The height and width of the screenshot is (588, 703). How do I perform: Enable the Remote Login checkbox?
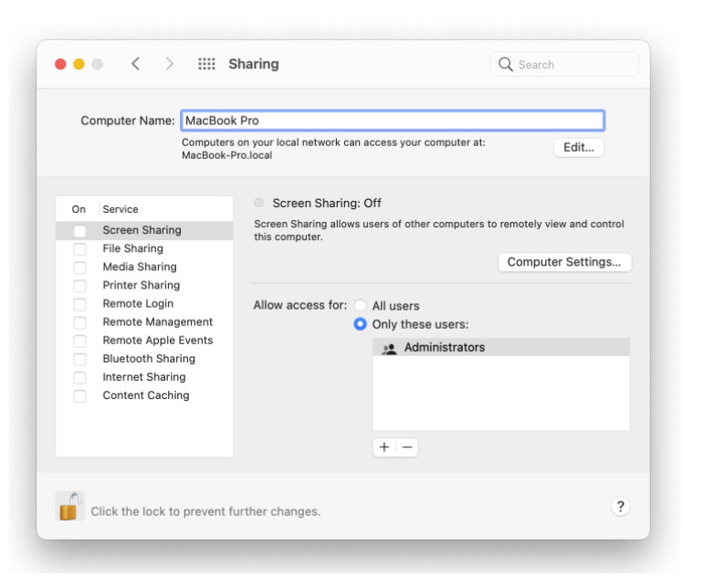click(x=79, y=304)
